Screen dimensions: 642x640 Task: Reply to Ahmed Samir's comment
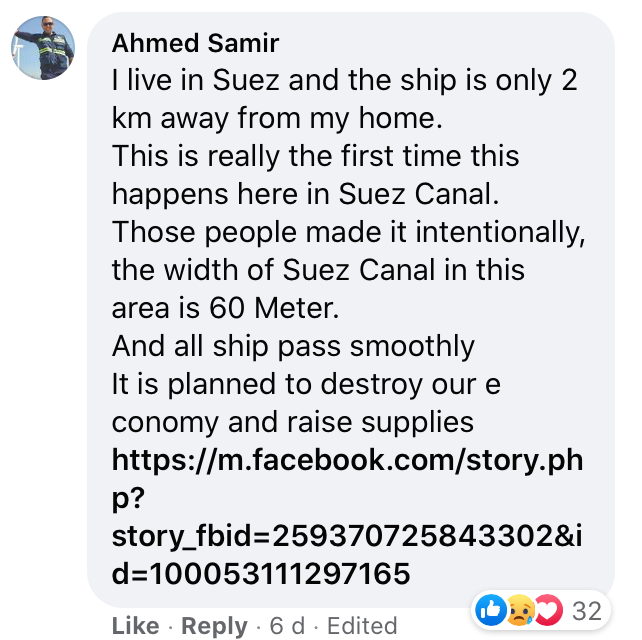tap(214, 626)
